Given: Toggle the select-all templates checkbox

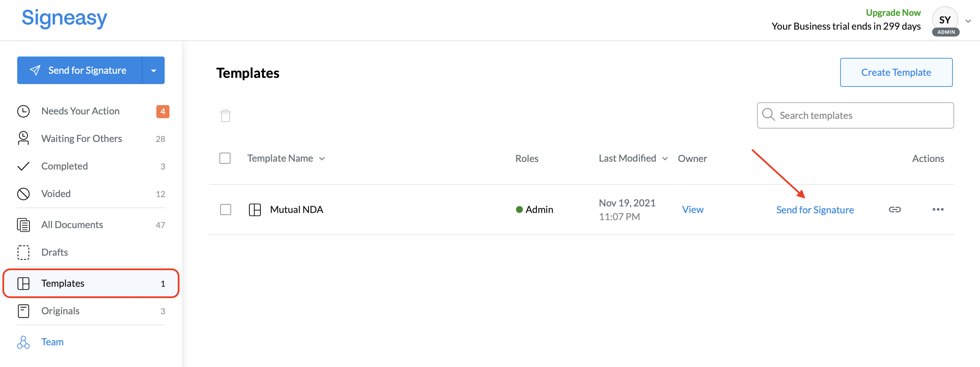Looking at the screenshot, I should 225,158.
